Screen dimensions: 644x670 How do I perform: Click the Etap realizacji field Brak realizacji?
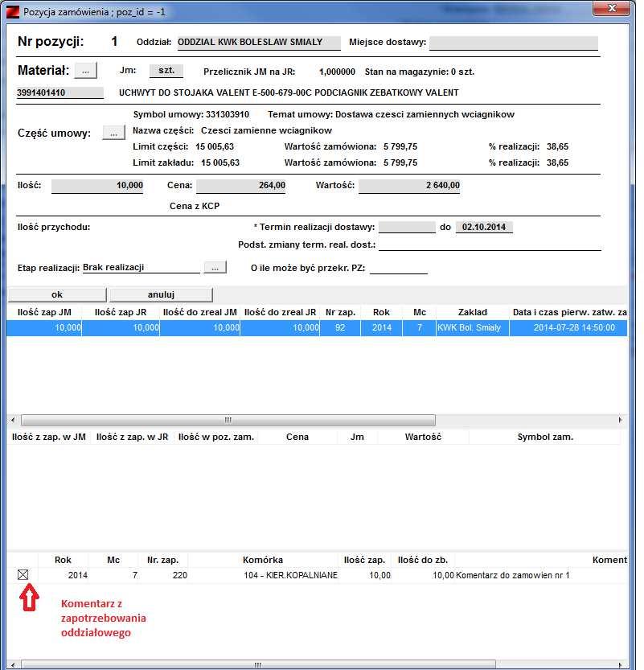[x=142, y=268]
